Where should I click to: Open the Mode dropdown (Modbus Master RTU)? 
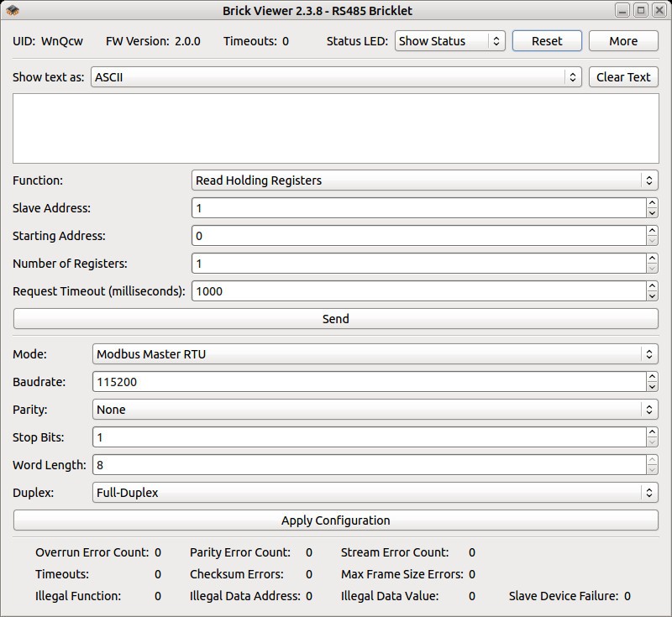[375, 354]
